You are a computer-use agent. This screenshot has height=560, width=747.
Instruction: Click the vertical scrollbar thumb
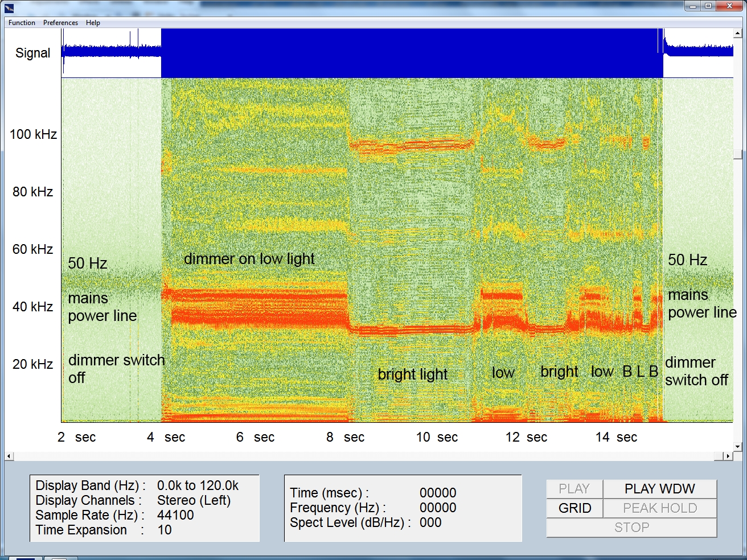(x=738, y=154)
